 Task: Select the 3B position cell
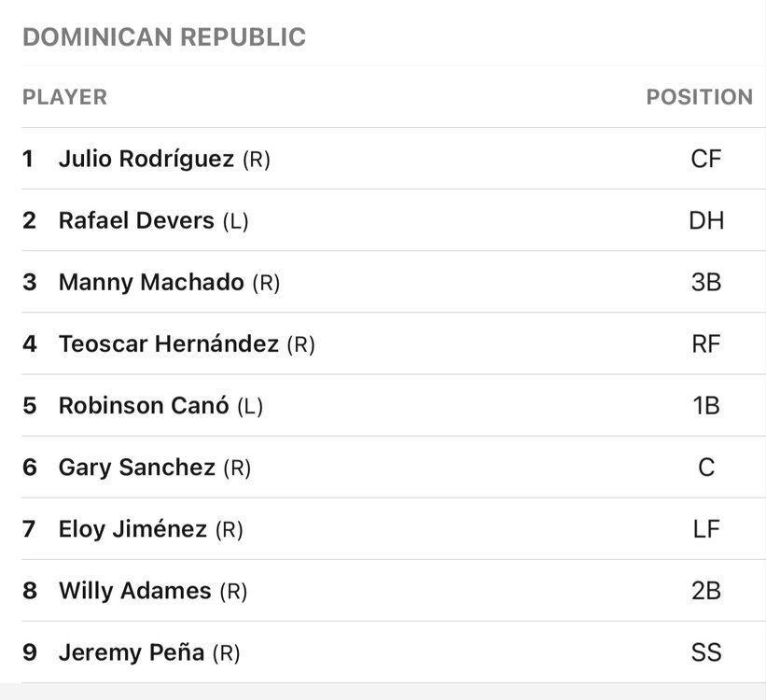click(x=706, y=282)
